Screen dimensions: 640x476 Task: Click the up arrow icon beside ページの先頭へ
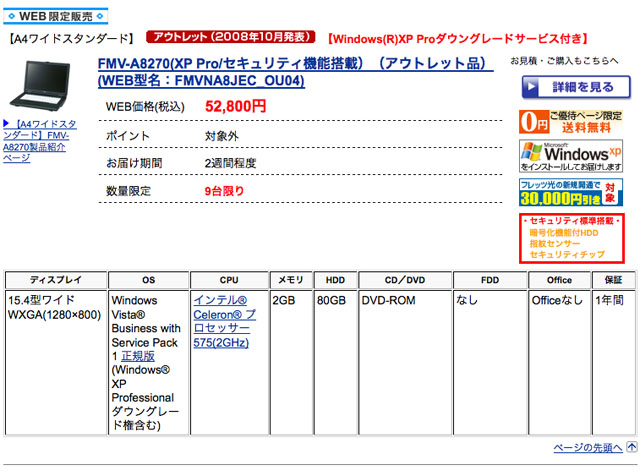pos(631,447)
